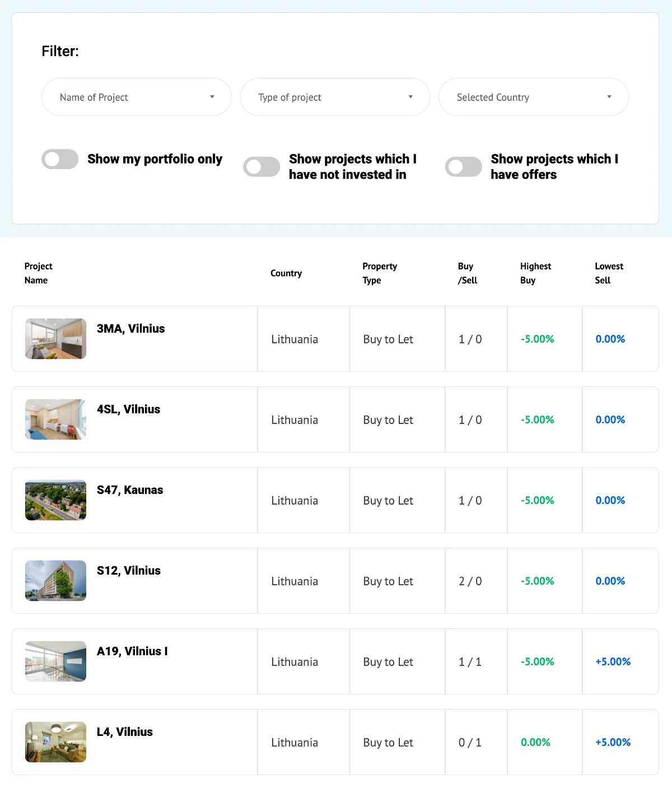Click the 0.00% Highest Buy for L4, Vilnius

535,742
